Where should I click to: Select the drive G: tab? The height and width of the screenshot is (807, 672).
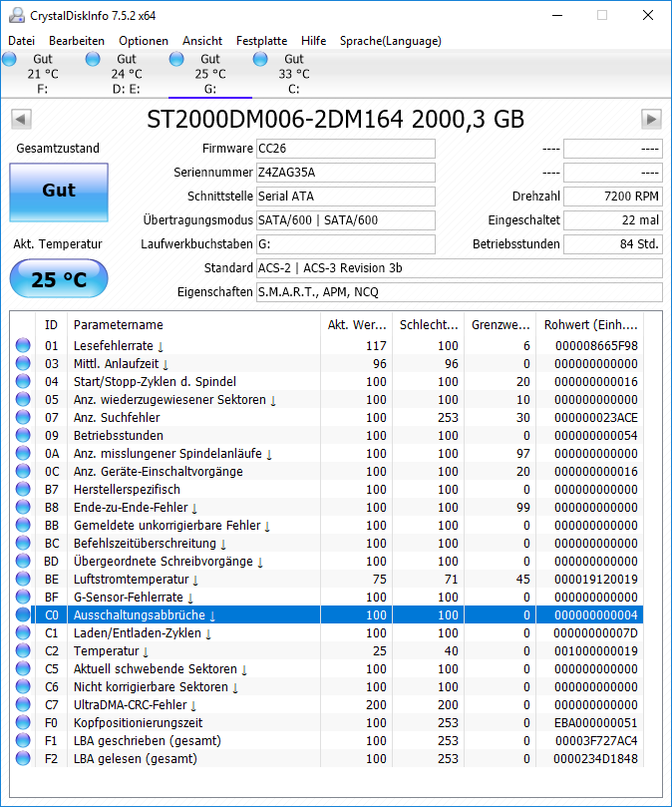[210, 74]
